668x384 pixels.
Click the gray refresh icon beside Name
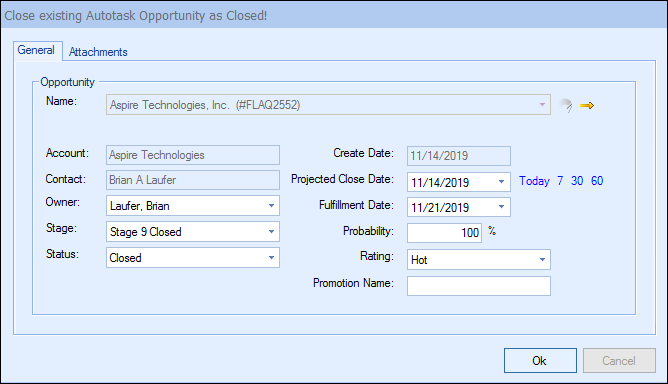click(x=566, y=105)
